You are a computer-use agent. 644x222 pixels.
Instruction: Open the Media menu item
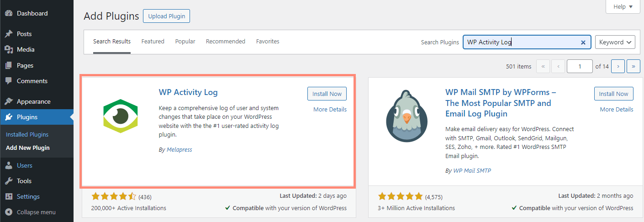pos(37,49)
